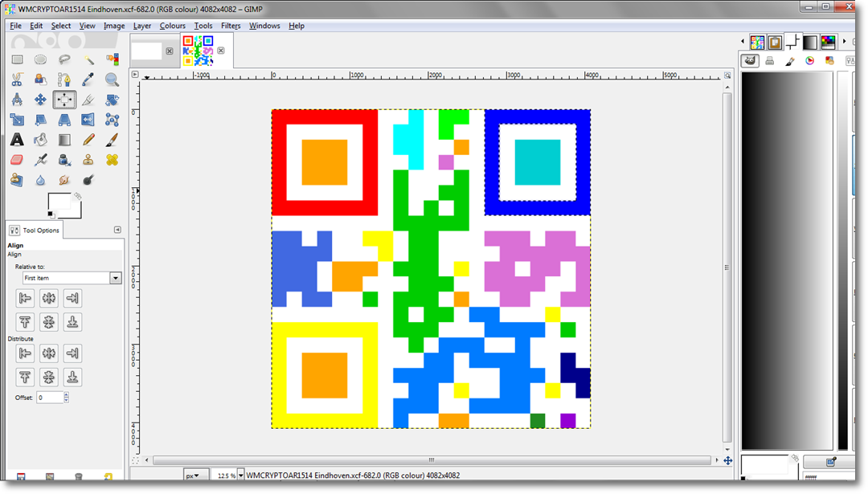This screenshot has width=868, height=494.
Task: Pick the Fuzzy Select magic wand tool
Action: click(88, 59)
